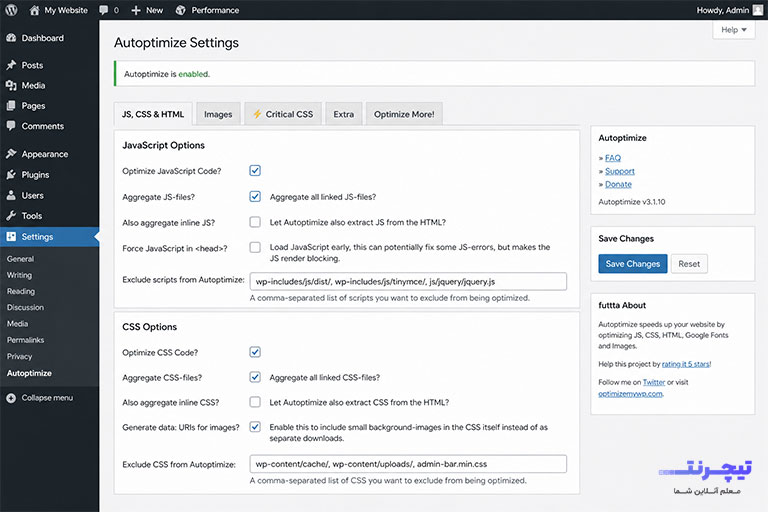Click the Exclude CSS from Autoptimize field
Image resolution: width=768 pixels, height=512 pixels.
408,464
